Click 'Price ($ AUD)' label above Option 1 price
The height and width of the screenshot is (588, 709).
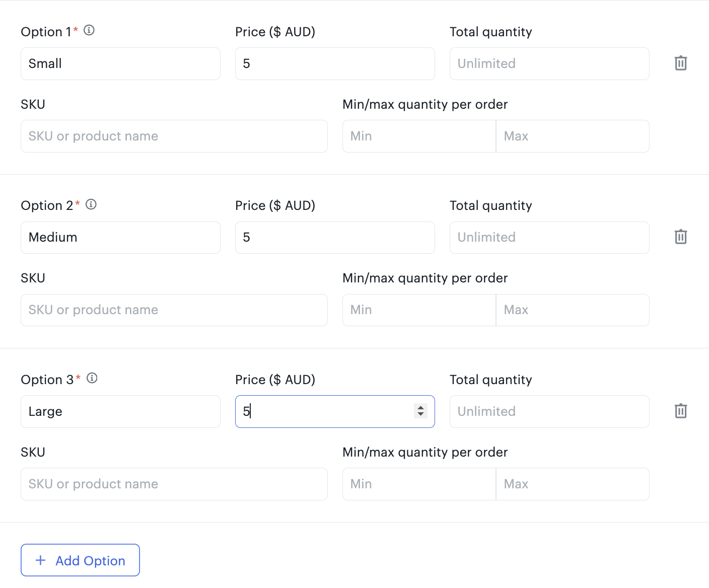(275, 32)
